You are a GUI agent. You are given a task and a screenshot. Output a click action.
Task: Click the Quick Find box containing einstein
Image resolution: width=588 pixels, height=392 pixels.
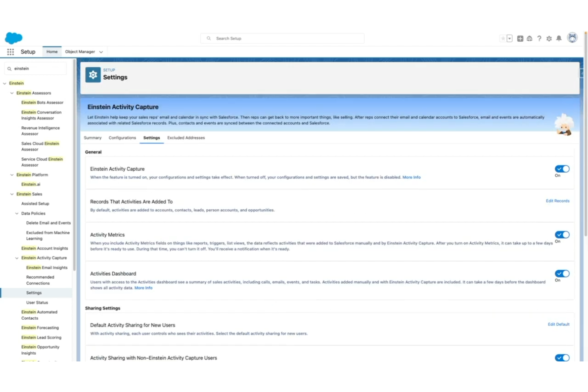[35, 69]
